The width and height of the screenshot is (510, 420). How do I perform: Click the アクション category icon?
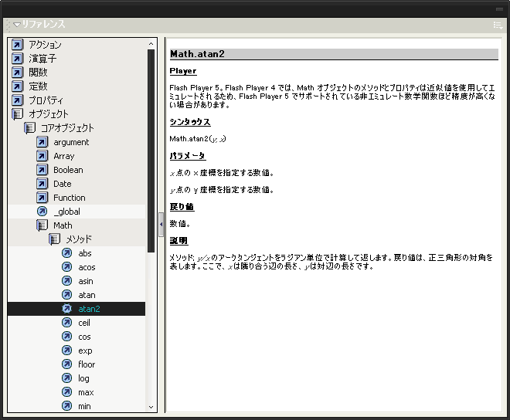17,45
